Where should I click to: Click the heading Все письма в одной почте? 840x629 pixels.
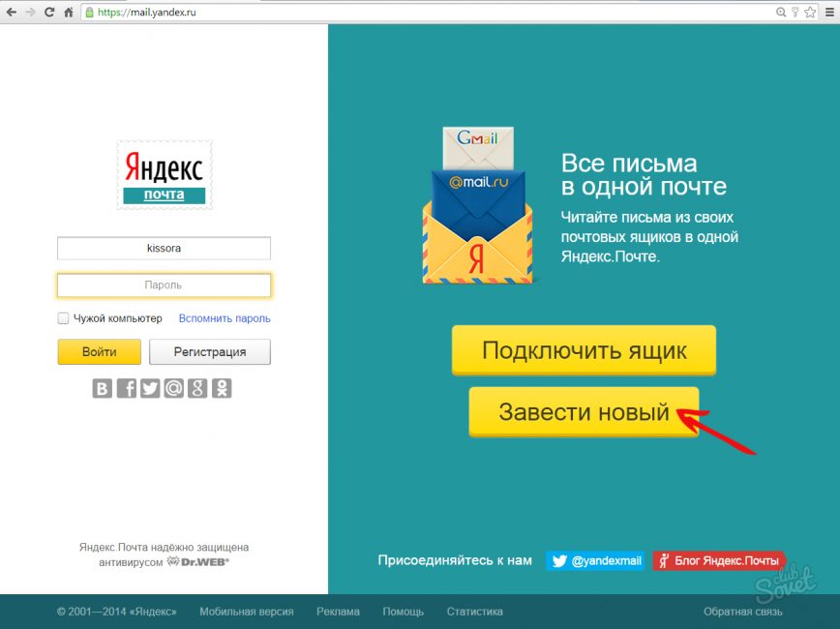coord(644,174)
